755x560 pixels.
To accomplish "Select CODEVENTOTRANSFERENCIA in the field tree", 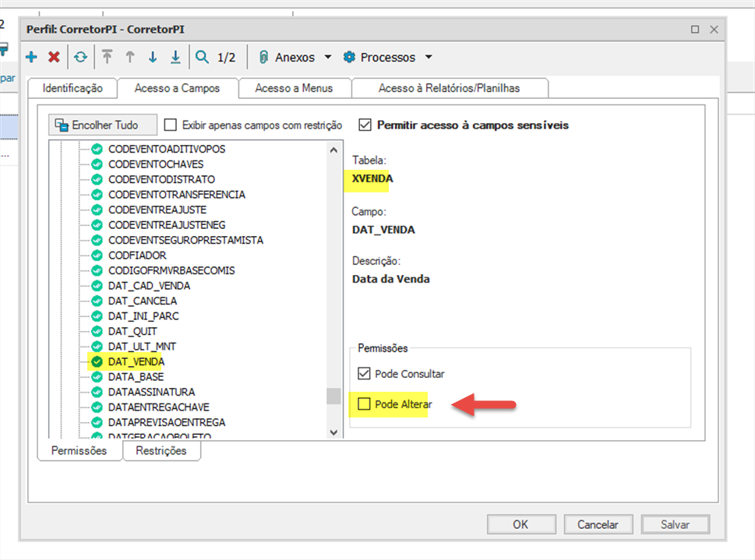I will point(177,195).
